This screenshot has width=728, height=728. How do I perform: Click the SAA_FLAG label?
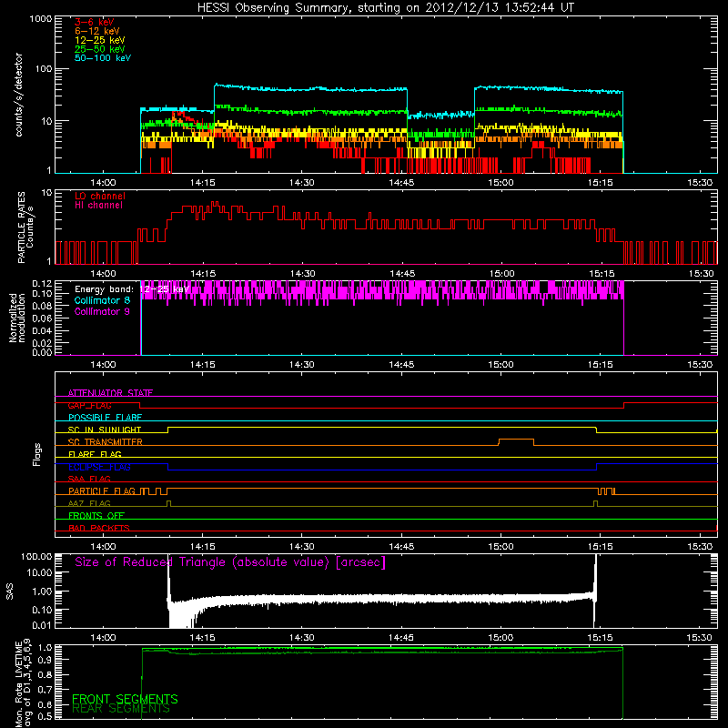pos(89,480)
